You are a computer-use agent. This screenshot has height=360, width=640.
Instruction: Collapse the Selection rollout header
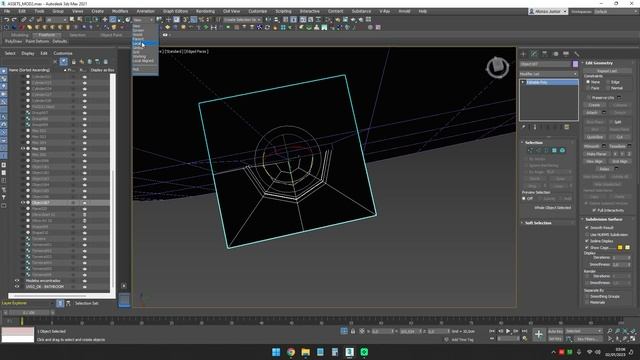(533, 142)
